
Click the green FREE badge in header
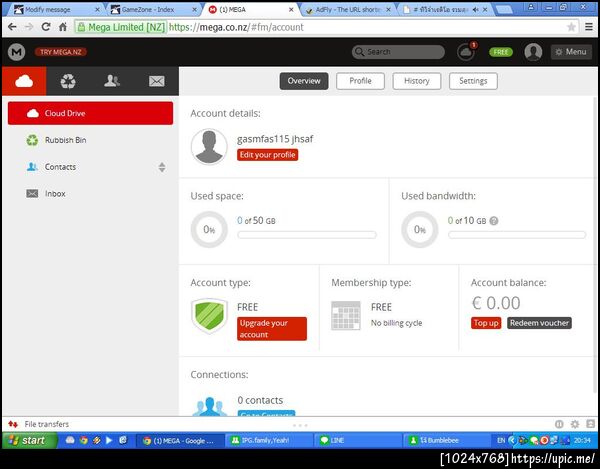pos(501,52)
